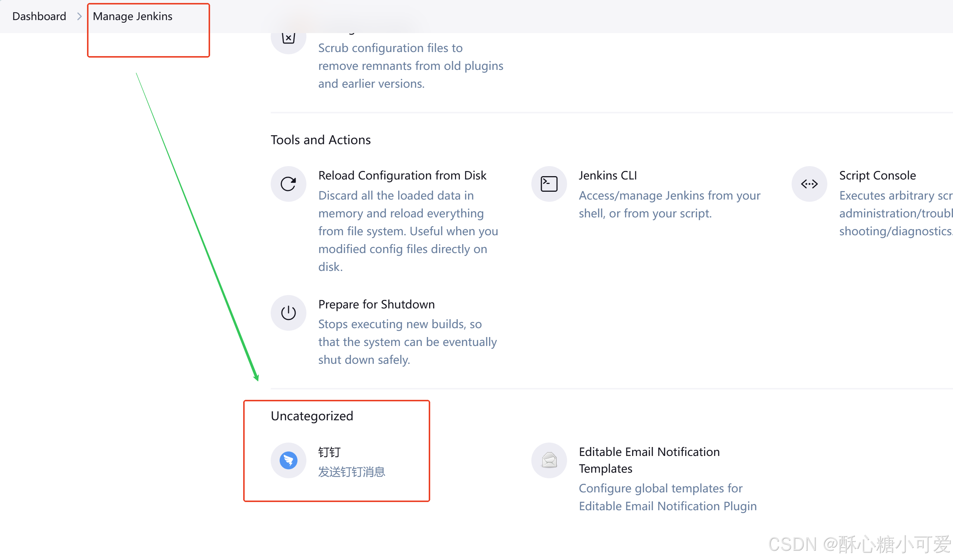Click the Editable Email envelope icon
Image resolution: width=953 pixels, height=560 pixels.
[549, 461]
